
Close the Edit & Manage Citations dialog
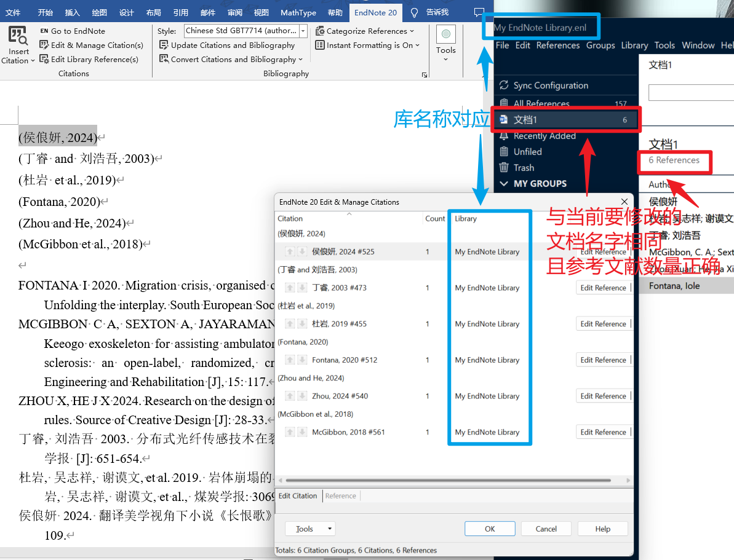point(624,202)
